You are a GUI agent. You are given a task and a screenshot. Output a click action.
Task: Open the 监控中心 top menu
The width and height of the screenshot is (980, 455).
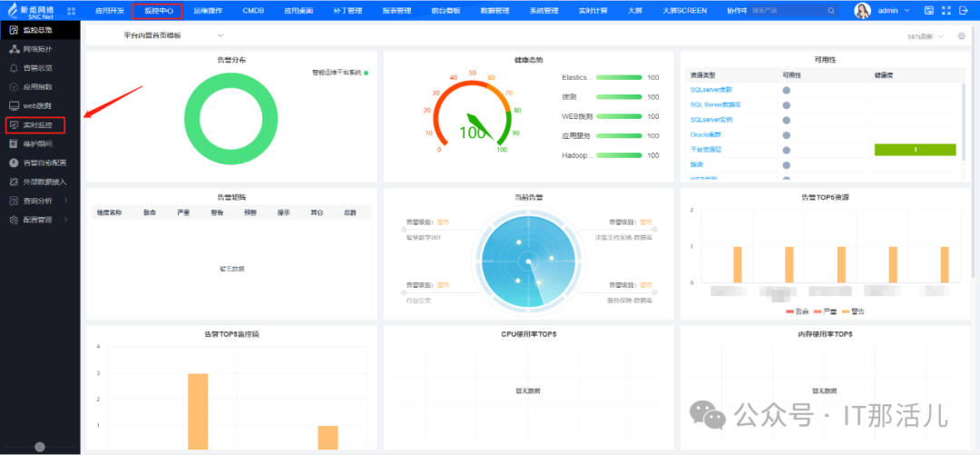point(158,11)
